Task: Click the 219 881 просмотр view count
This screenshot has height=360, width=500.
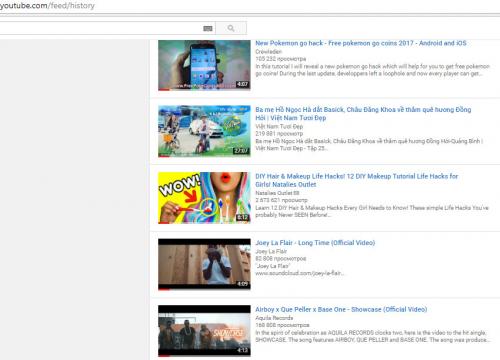Action: click(x=279, y=134)
